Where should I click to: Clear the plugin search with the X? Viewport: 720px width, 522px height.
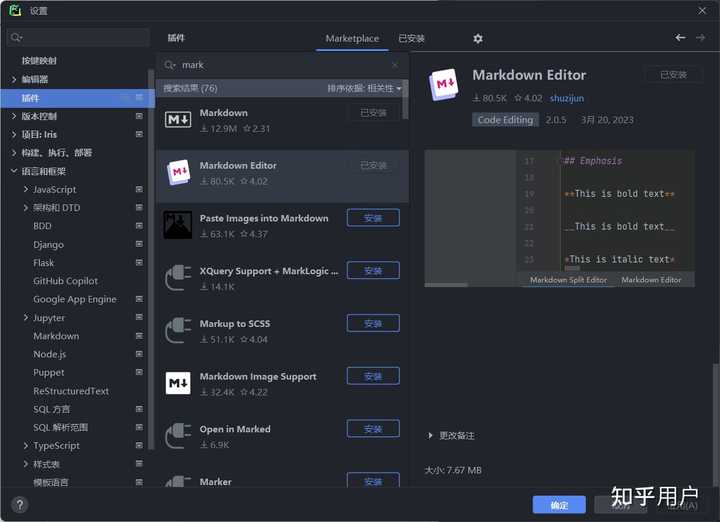(x=395, y=65)
